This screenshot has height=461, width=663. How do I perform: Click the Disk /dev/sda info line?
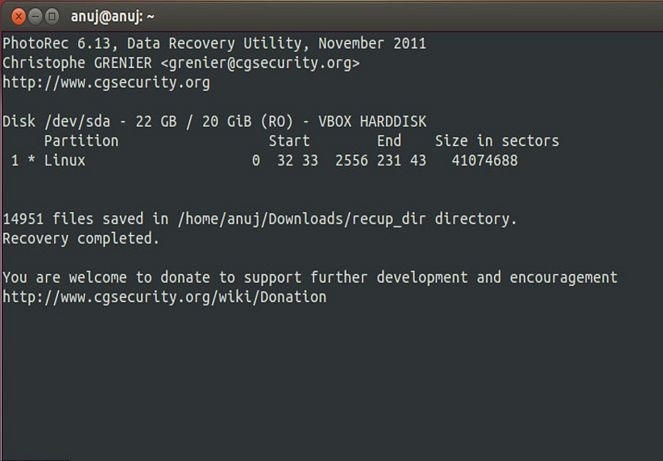click(x=214, y=122)
